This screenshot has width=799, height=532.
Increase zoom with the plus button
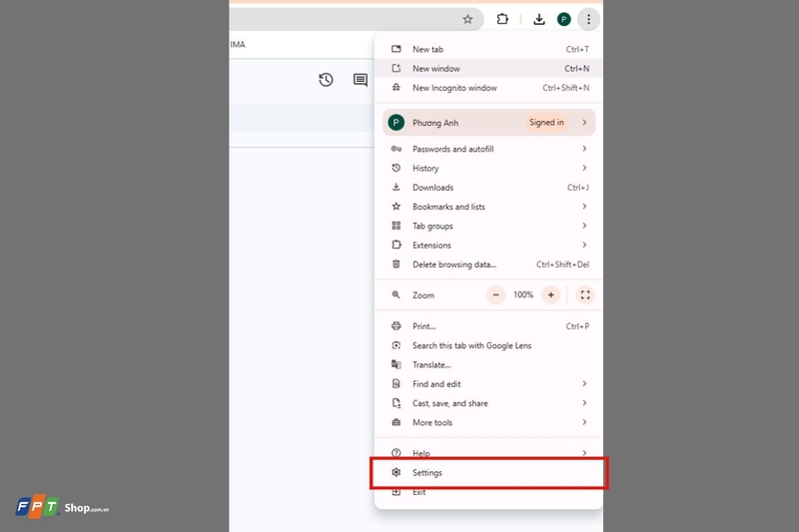coord(551,295)
